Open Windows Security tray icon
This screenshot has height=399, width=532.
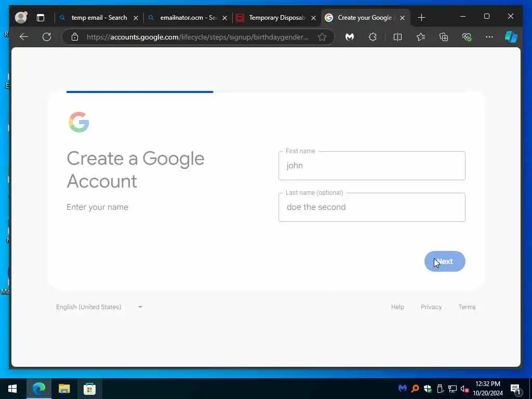(428, 388)
